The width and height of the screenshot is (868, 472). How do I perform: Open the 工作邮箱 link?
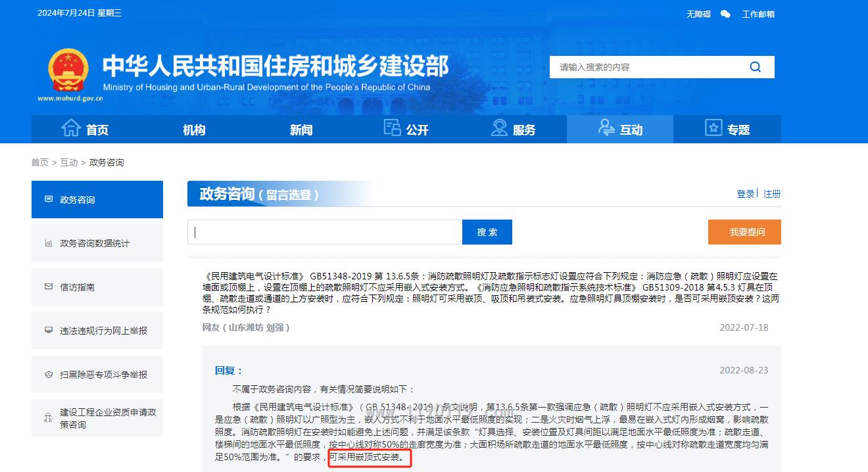(758, 14)
